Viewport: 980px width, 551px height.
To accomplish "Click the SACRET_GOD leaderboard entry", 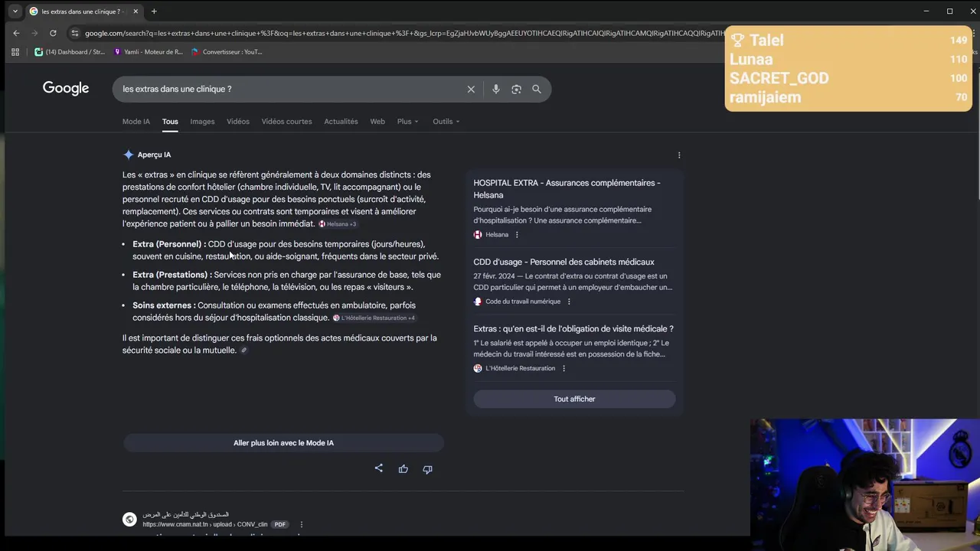I will (848, 78).
